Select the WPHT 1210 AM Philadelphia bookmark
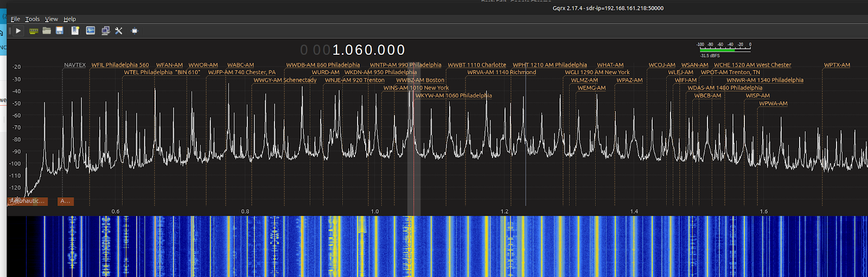This screenshot has height=277, width=868. click(x=550, y=65)
